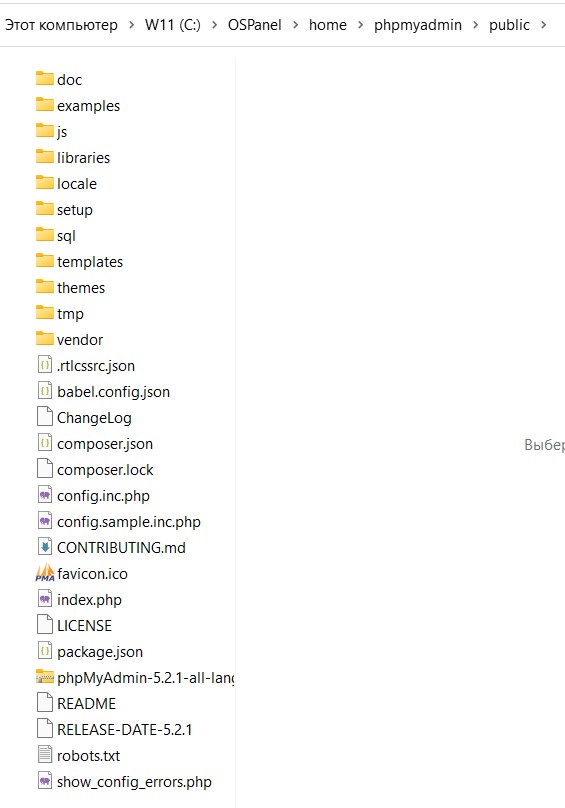The height and width of the screenshot is (808, 565).
Task: Select the setup folder icon
Action: pyautogui.click(x=45, y=209)
